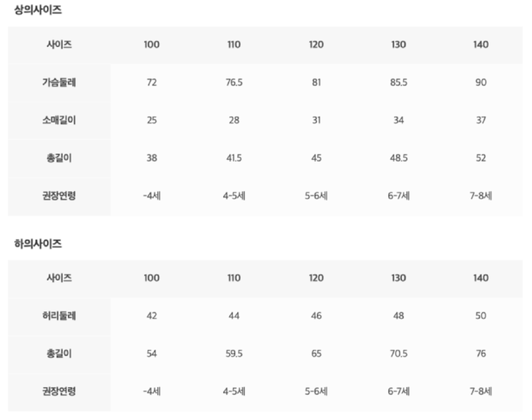Select waist value 50
Image resolution: width=532 pixels, height=420 pixels.
(x=480, y=316)
